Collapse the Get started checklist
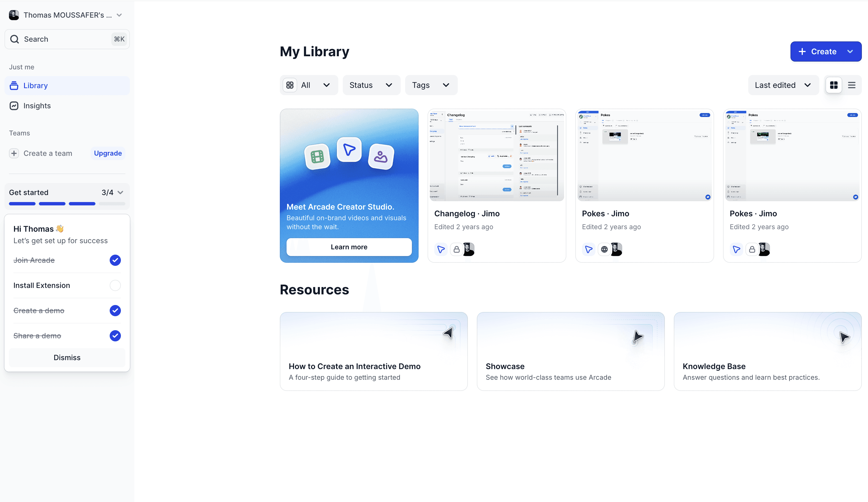This screenshot has height=502, width=868. pyautogui.click(x=121, y=192)
